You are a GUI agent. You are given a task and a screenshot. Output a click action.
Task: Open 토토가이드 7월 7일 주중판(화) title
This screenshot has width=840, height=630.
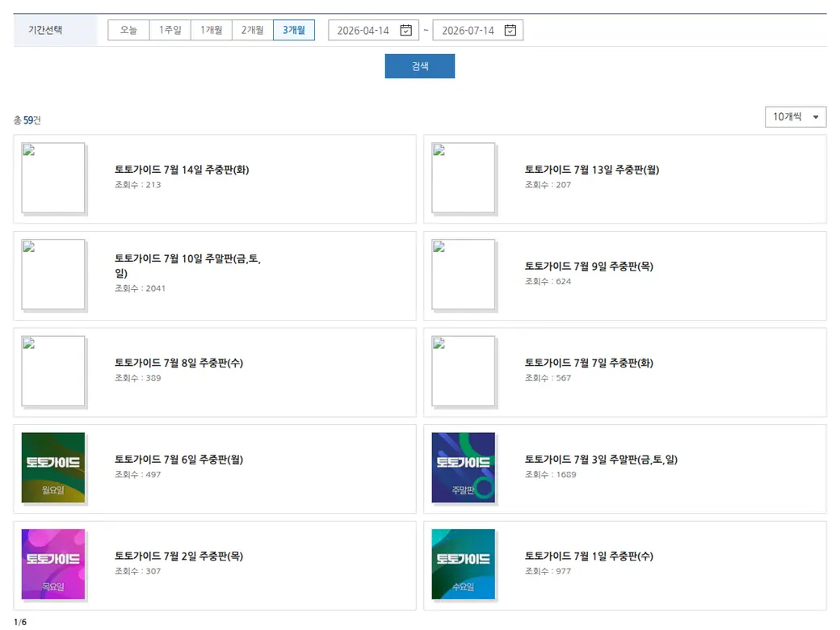click(589, 363)
